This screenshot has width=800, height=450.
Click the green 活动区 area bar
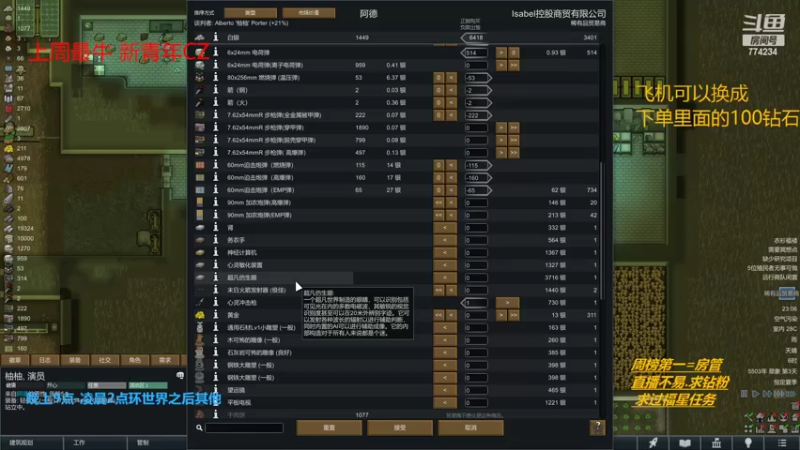coord(148,385)
